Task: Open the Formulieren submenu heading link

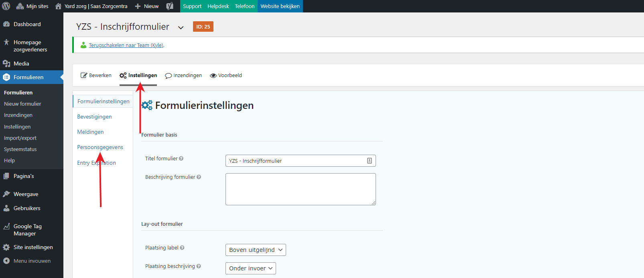Action: click(18, 93)
